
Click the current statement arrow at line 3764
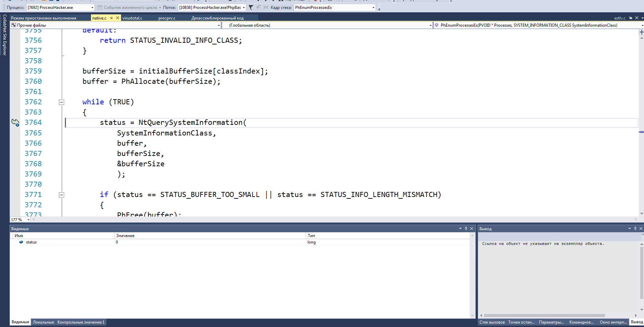15,122
